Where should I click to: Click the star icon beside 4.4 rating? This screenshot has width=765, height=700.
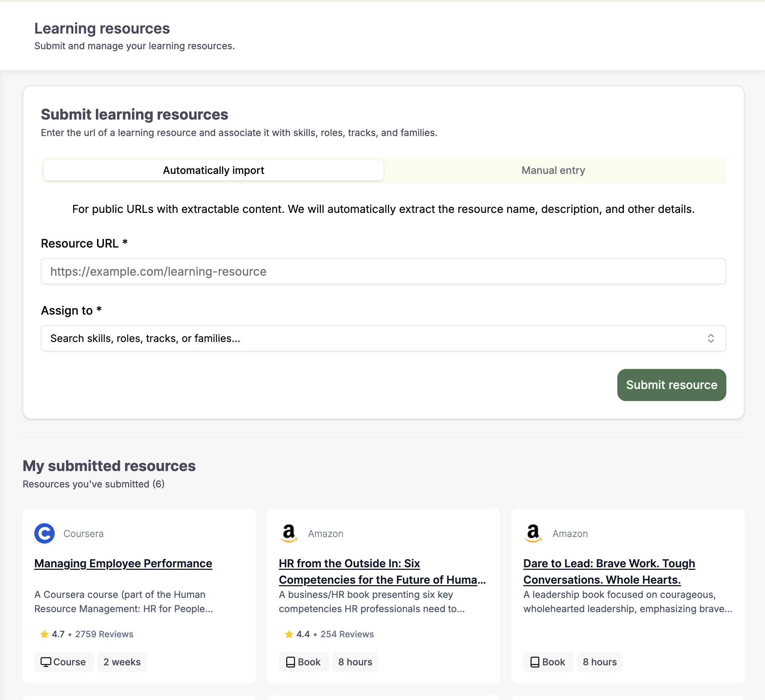(289, 634)
